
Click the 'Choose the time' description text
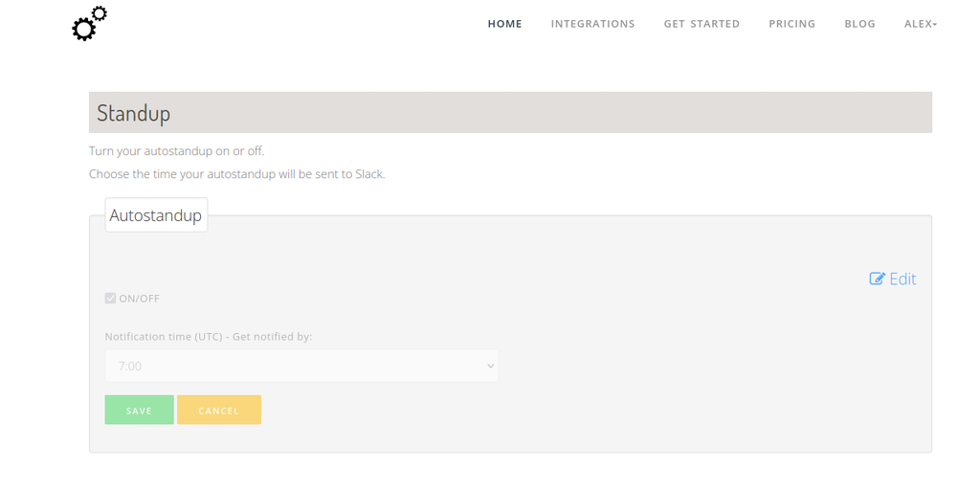[236, 174]
